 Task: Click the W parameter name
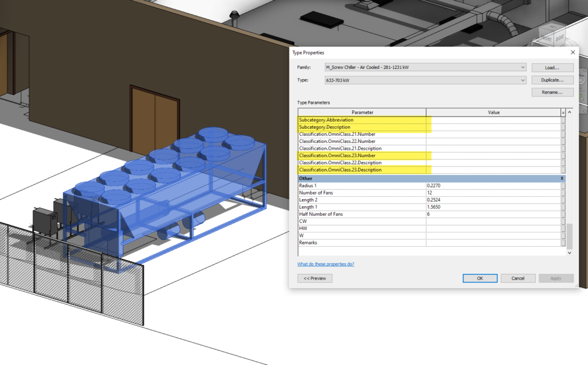pyautogui.click(x=301, y=235)
